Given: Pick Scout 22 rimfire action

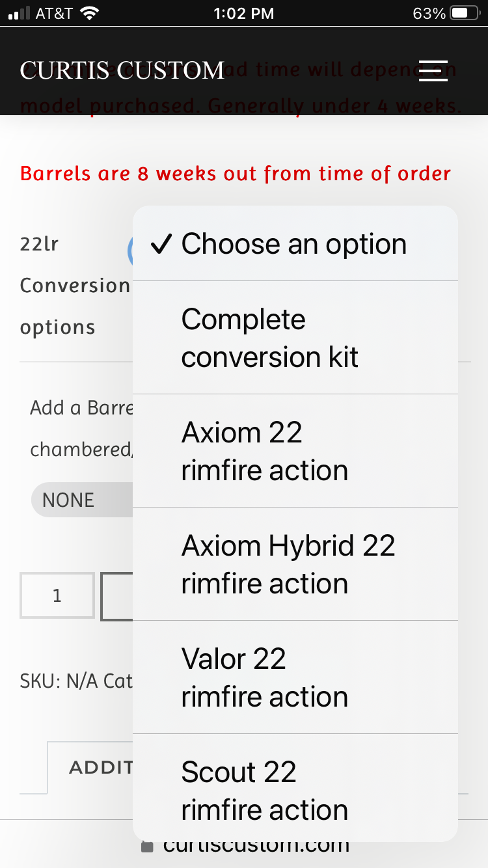Looking at the screenshot, I should point(295,788).
